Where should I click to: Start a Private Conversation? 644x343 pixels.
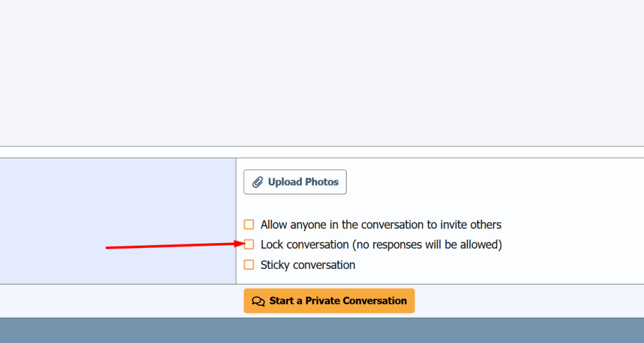[x=329, y=301]
